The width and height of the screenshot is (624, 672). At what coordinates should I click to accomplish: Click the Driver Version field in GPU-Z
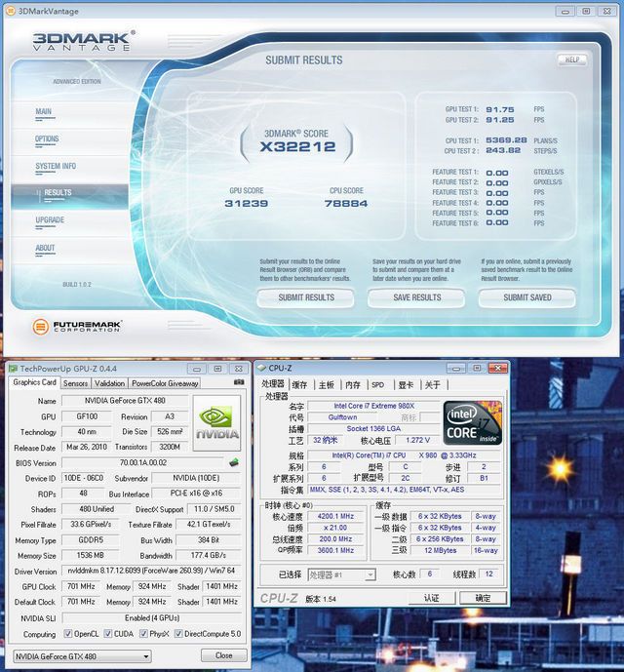tap(151, 571)
